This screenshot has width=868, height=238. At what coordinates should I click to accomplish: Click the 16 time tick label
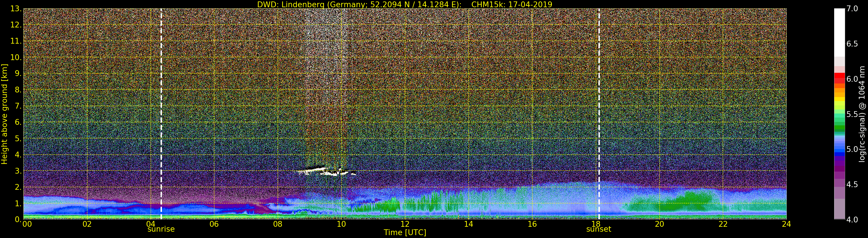click(532, 224)
